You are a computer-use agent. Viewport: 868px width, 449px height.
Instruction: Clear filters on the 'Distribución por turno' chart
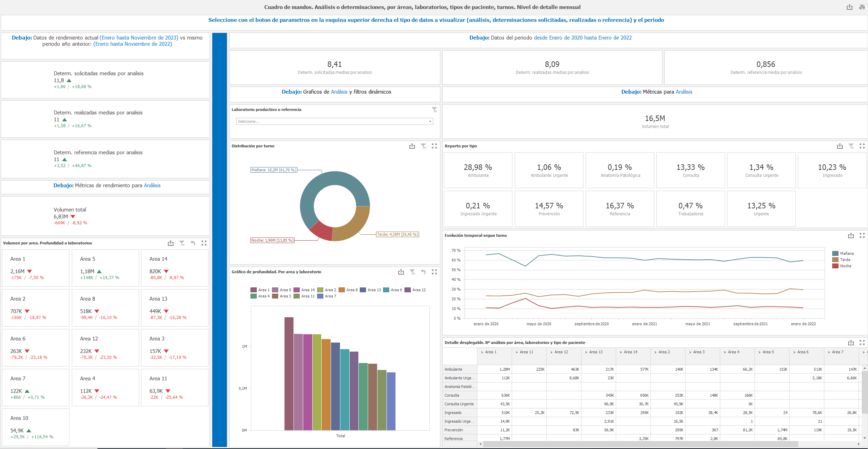[x=424, y=146]
